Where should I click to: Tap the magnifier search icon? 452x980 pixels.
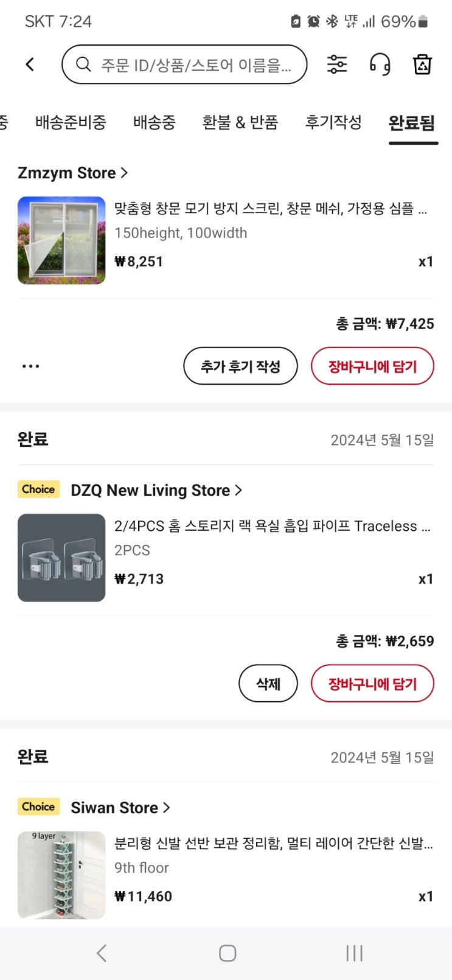click(x=83, y=64)
